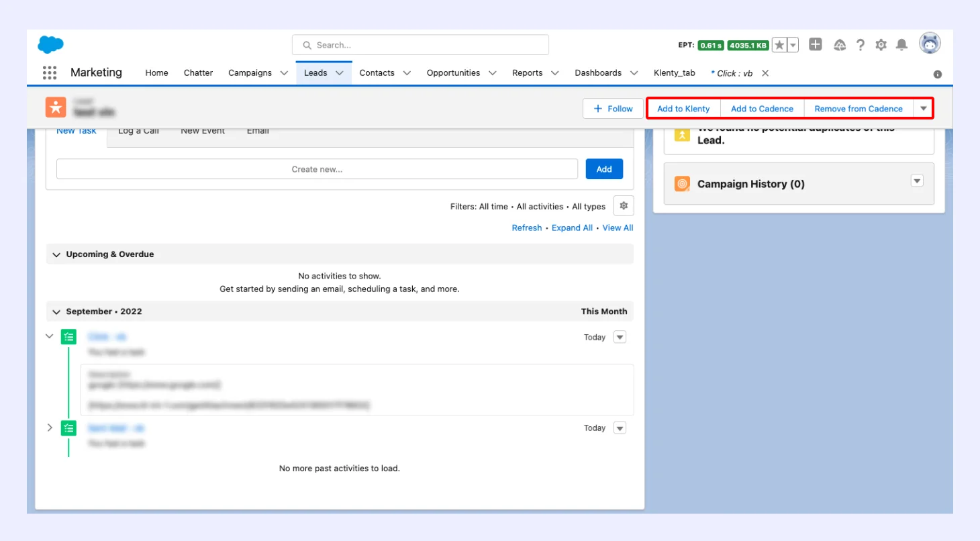Image resolution: width=980 pixels, height=541 pixels.
Task: Collapse the September 2022 section
Action: tap(56, 311)
